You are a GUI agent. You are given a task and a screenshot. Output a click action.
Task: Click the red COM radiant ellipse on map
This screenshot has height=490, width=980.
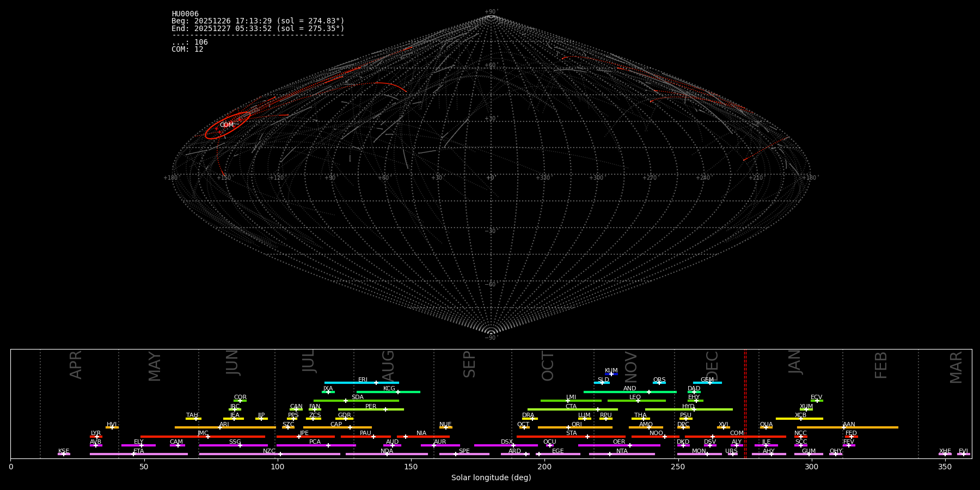[x=228, y=125]
